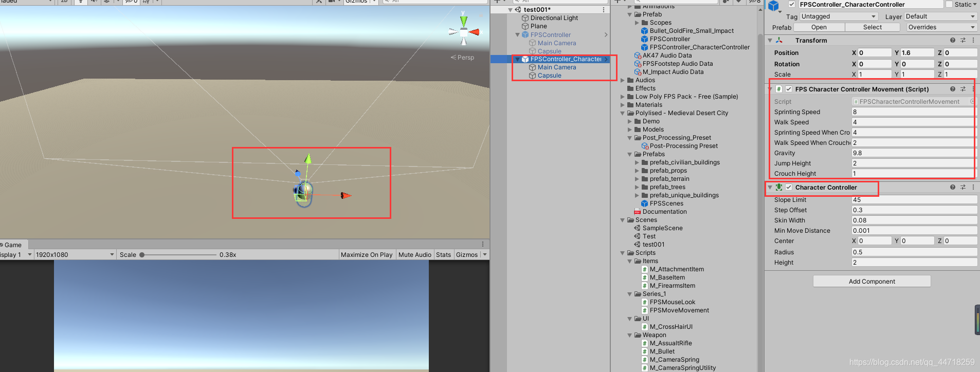Viewport: 980px width, 372px height.
Task: Collapse the Scripts folder in Project
Action: point(623,253)
